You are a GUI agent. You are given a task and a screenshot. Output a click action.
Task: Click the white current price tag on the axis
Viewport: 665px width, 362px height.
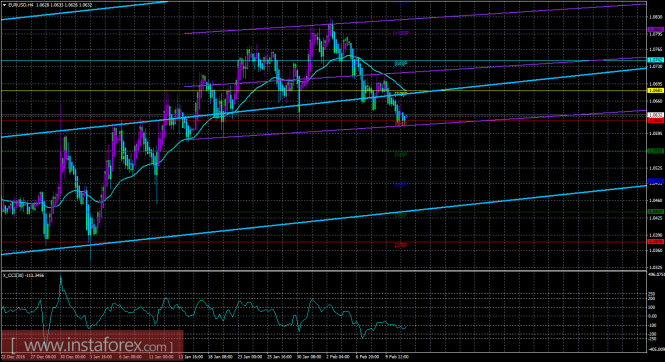tap(655, 115)
